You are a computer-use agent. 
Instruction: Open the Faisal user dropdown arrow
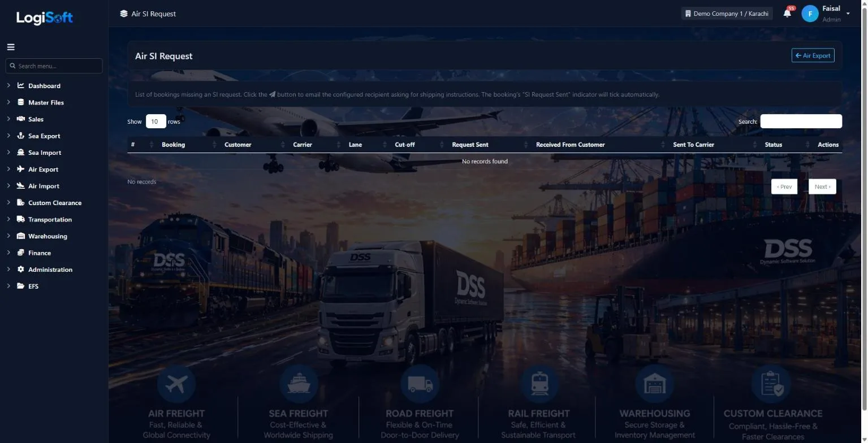[x=848, y=14]
